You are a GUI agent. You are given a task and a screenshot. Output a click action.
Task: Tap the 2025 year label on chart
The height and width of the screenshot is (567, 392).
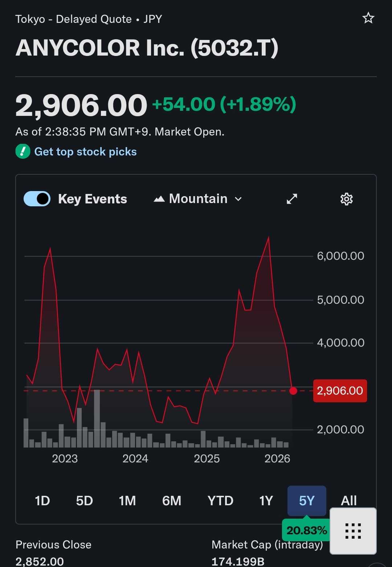pyautogui.click(x=207, y=459)
